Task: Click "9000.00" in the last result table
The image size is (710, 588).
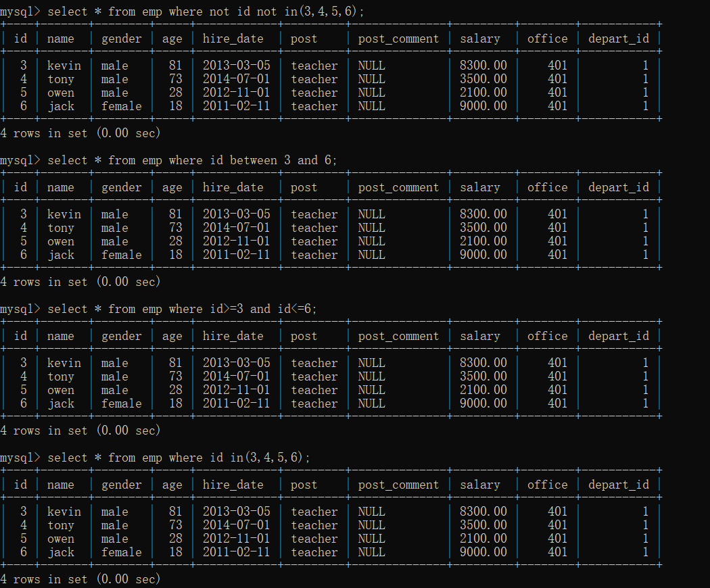Action: pyautogui.click(x=483, y=552)
